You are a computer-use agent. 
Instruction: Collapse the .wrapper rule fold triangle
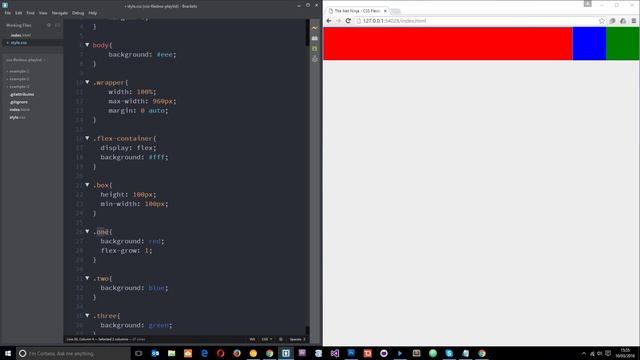click(87, 82)
